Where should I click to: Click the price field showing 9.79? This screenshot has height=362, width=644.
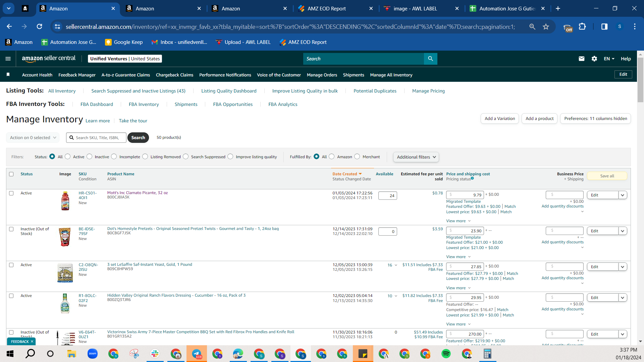[x=465, y=195]
